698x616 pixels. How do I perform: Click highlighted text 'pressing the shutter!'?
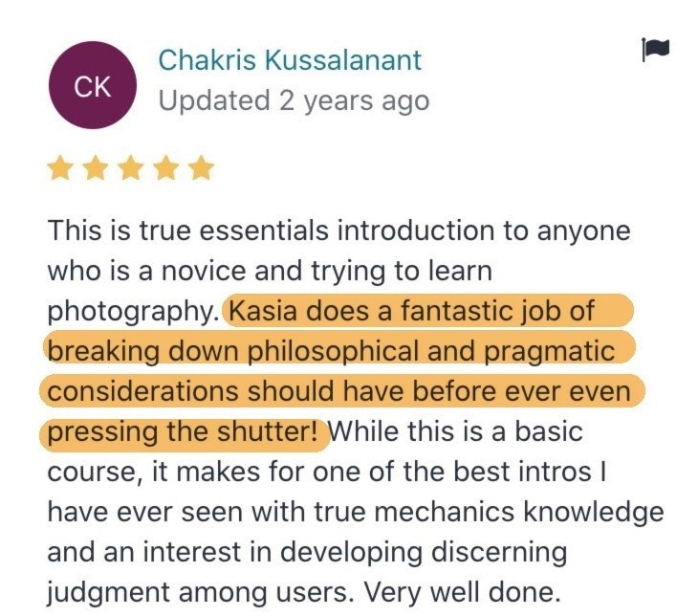[x=183, y=431]
